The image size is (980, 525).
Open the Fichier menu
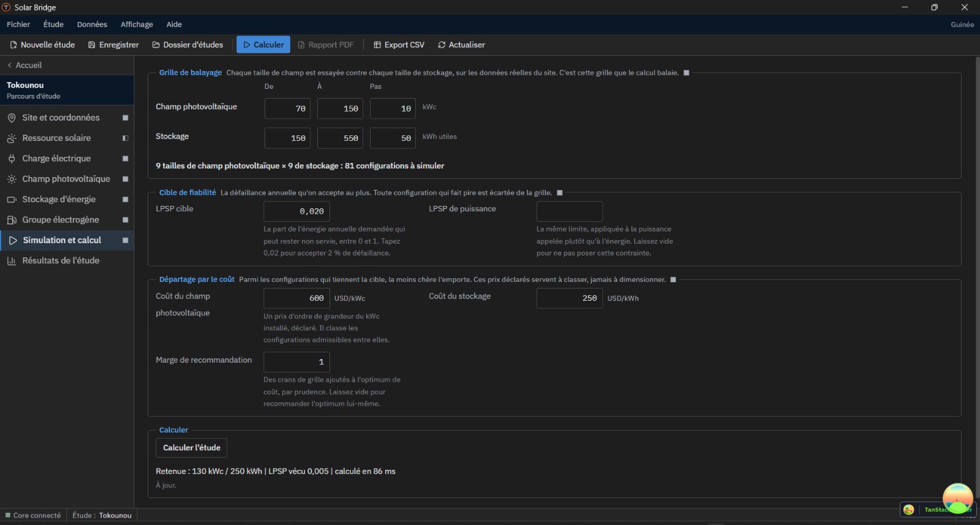tap(18, 25)
